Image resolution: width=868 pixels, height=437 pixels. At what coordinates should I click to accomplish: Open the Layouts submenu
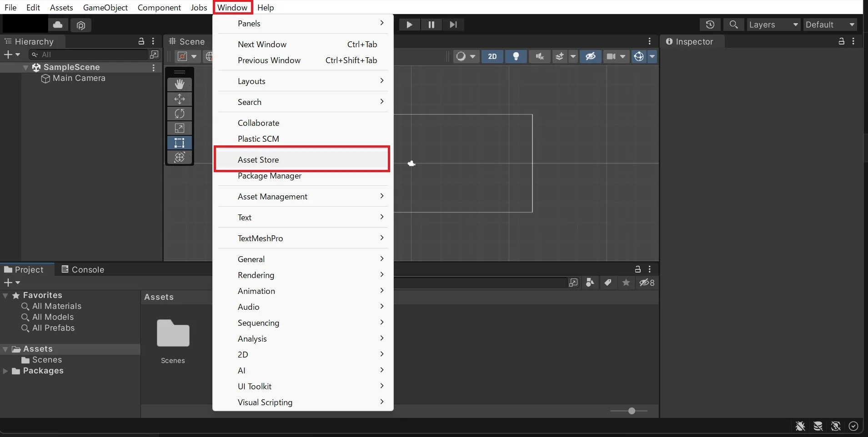302,81
